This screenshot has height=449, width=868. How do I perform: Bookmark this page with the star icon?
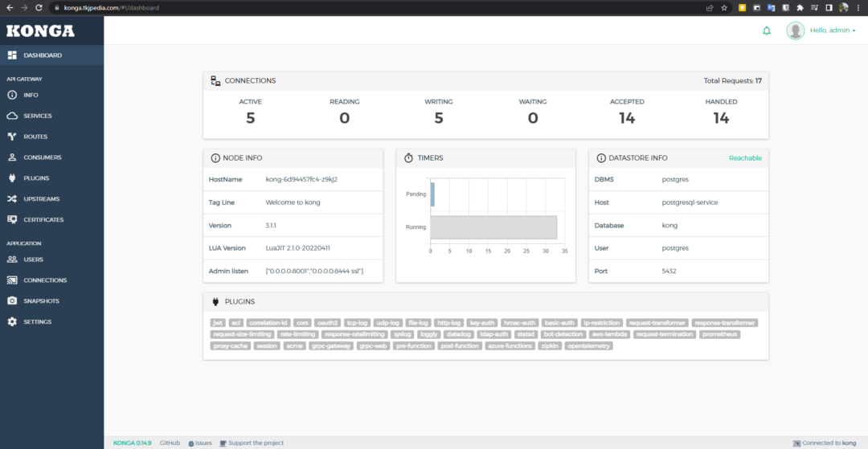pos(724,7)
